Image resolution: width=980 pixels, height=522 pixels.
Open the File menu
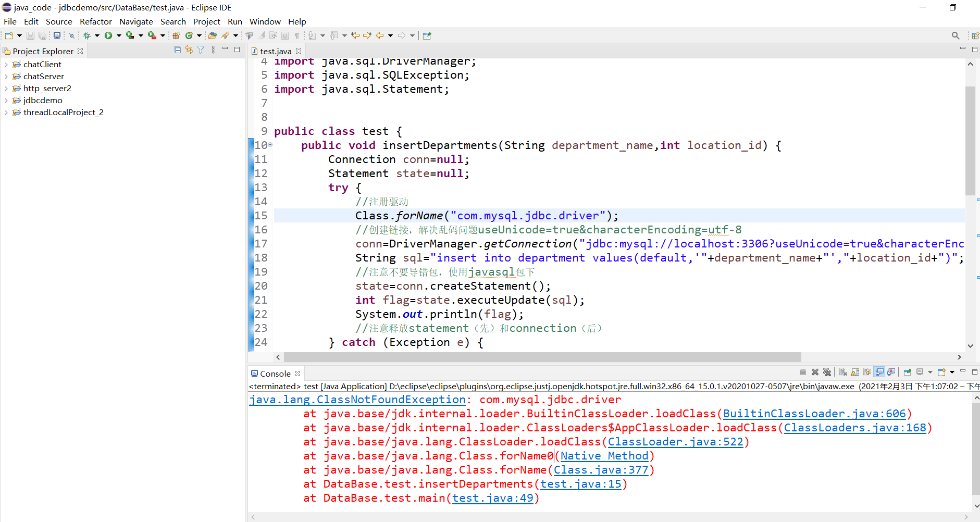10,21
